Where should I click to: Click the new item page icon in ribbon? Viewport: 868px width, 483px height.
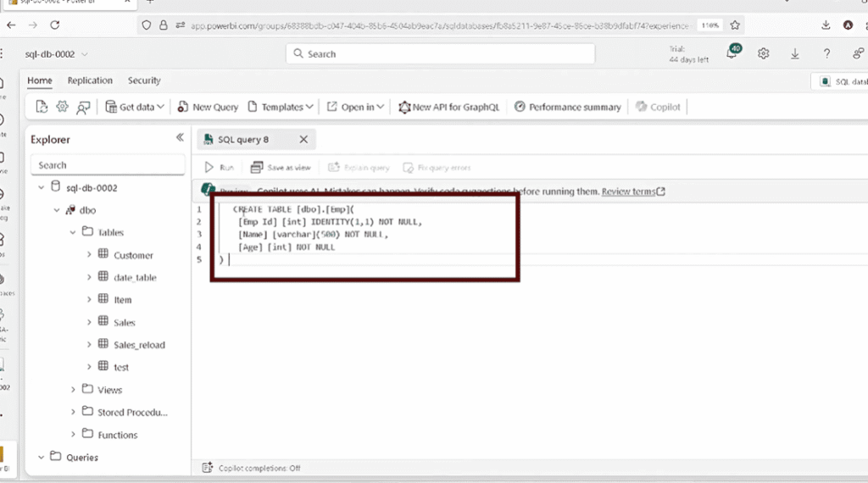click(42, 107)
